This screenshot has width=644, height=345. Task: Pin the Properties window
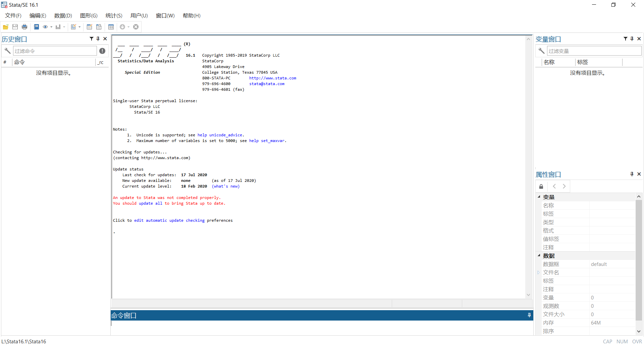(x=632, y=174)
